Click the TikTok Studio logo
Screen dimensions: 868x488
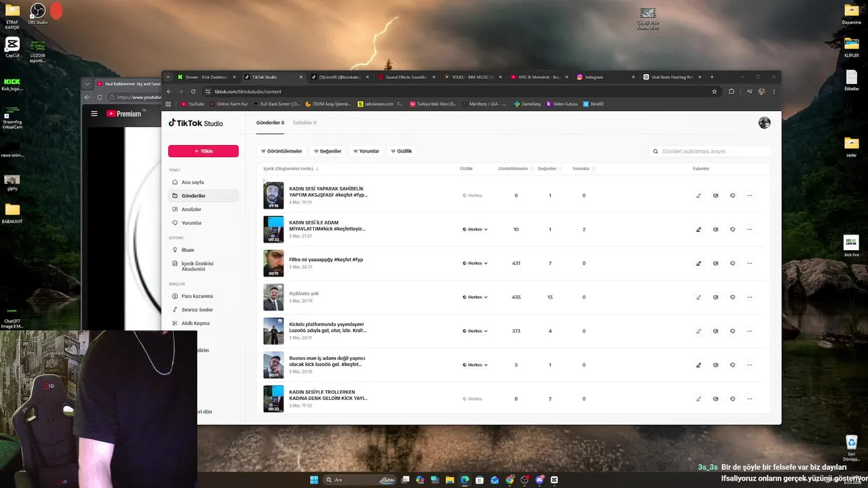(x=195, y=123)
